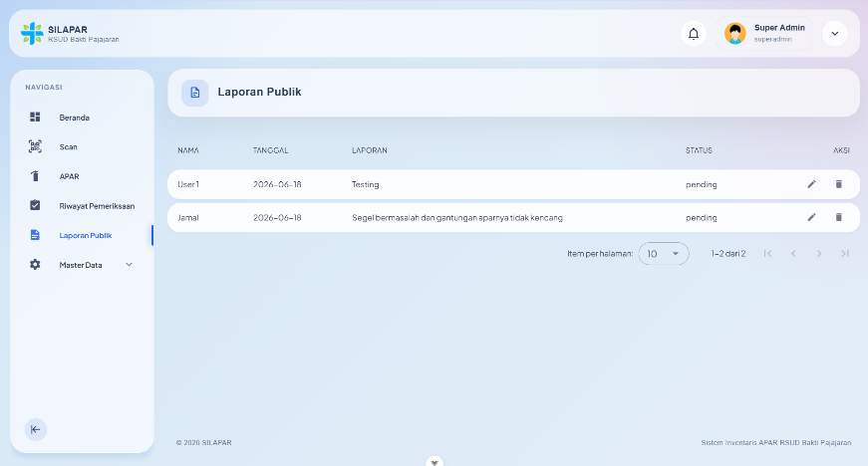
Task: Click the STATUS column header
Action: [699, 150]
